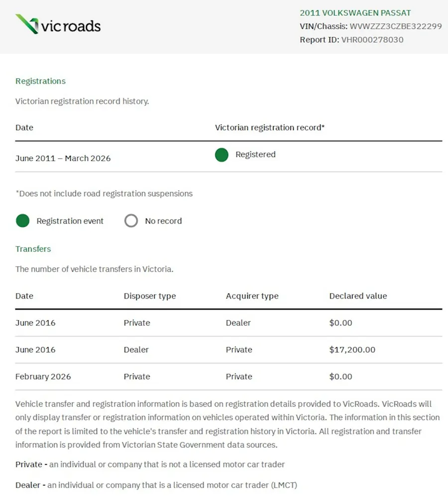Click the VicRoads logo
The width and height of the screenshot is (448, 498).
point(58,24)
